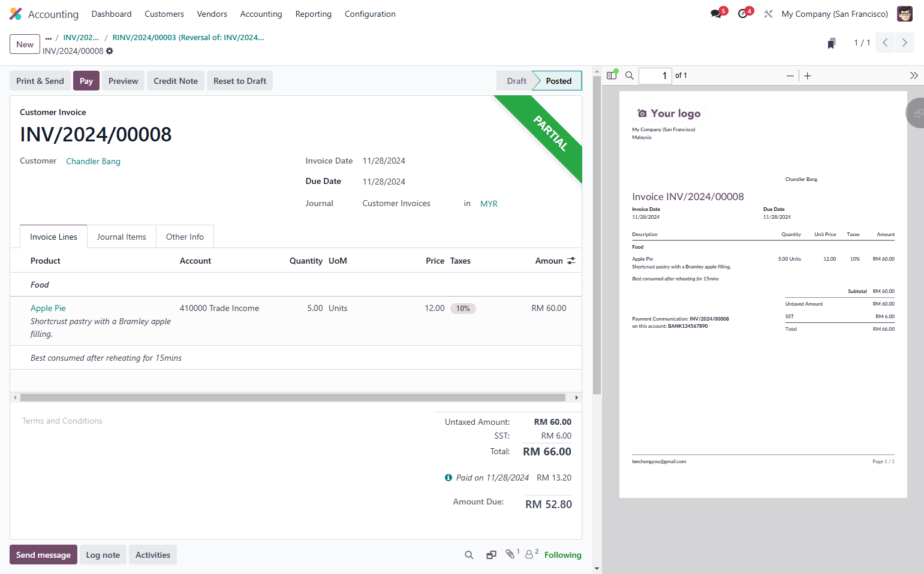This screenshot has height=574, width=924.
Task: Expand the breadcrumb ellipsis menu
Action: click(49, 38)
